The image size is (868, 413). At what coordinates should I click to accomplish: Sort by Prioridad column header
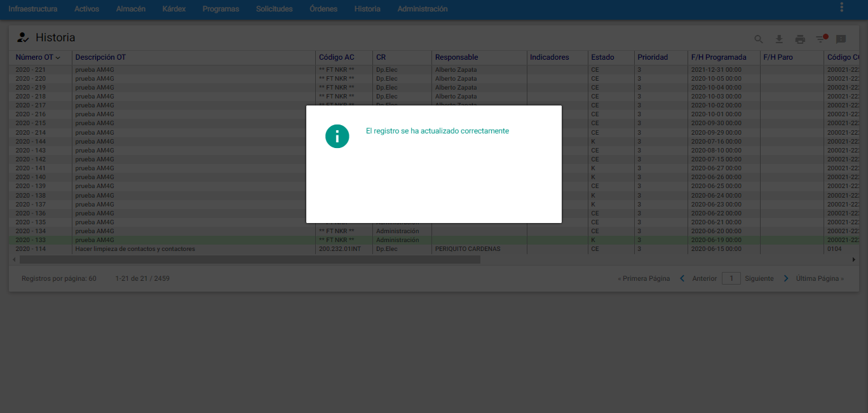tap(653, 57)
